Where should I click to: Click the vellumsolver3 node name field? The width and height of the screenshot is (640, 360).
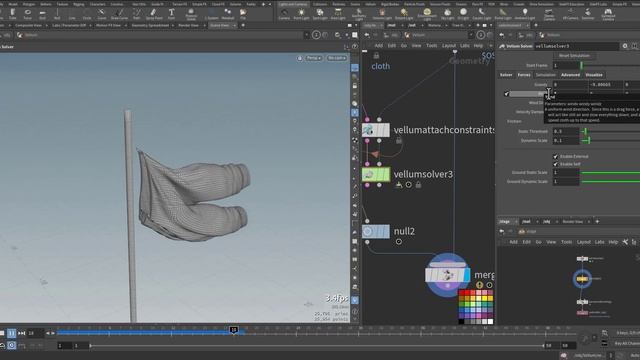pos(576,46)
